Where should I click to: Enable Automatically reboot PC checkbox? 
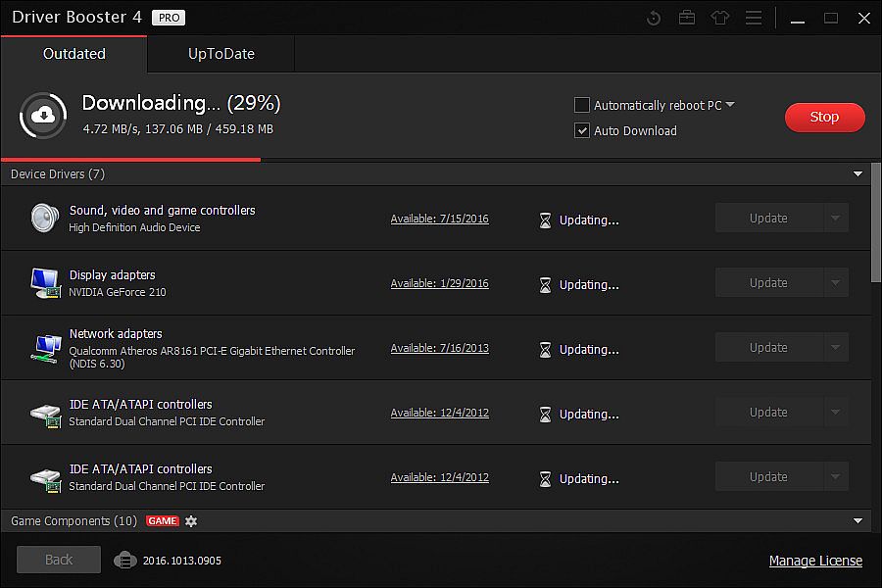click(581, 105)
